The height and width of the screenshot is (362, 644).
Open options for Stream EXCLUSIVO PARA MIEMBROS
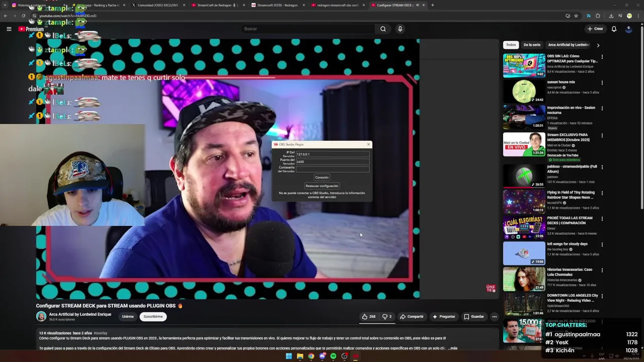[602, 136]
